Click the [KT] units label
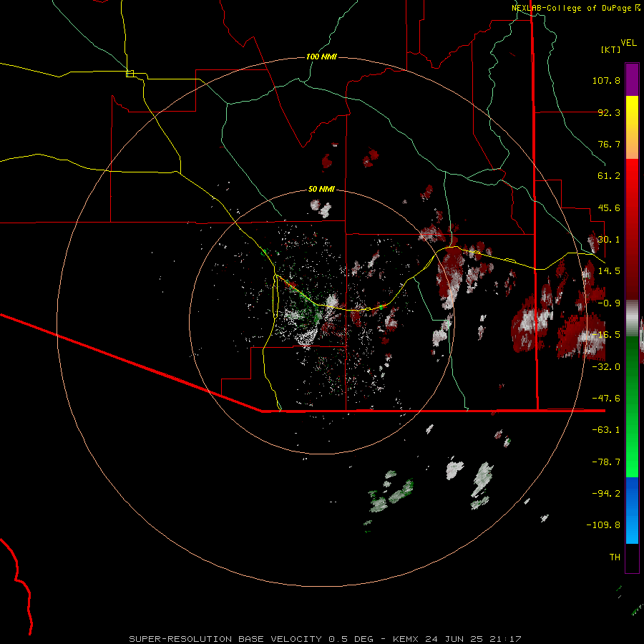This screenshot has width=644, height=644. 611,49
